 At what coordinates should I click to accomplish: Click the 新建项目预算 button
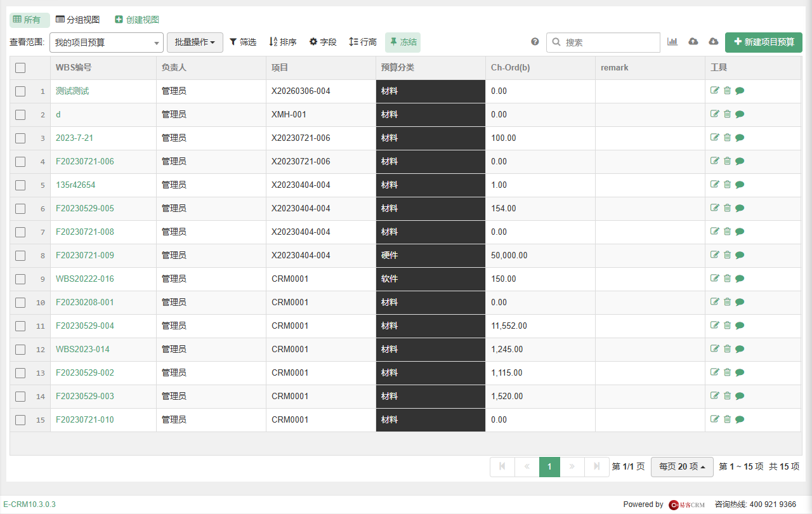764,43
